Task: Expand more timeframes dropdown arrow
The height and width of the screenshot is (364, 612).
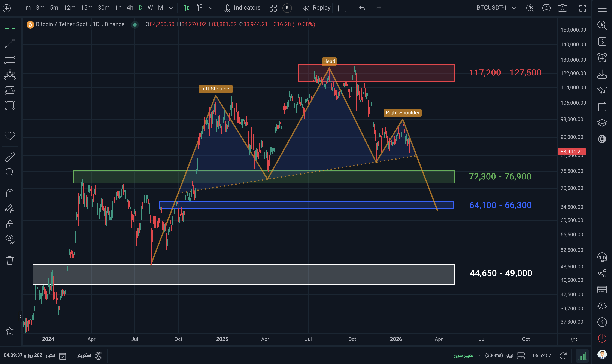Action: click(x=171, y=8)
